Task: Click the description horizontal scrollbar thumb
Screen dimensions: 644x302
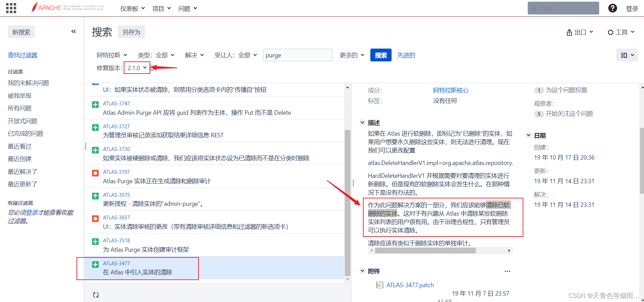Action: click(425, 251)
